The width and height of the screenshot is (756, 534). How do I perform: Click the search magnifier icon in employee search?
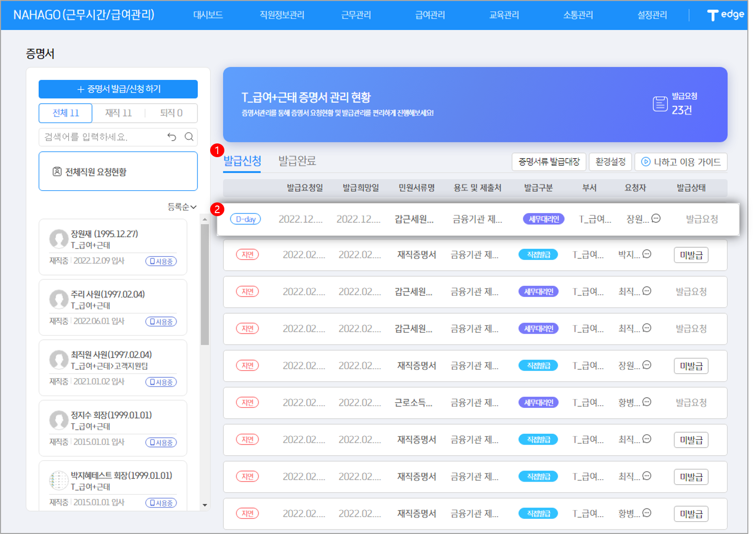point(189,137)
